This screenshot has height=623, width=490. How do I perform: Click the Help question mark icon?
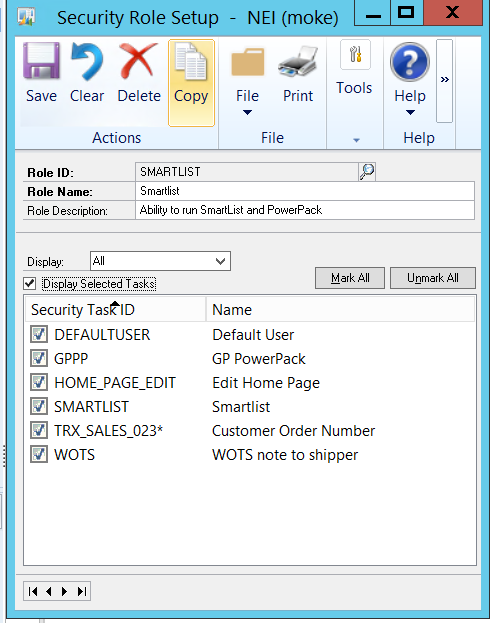pos(410,62)
